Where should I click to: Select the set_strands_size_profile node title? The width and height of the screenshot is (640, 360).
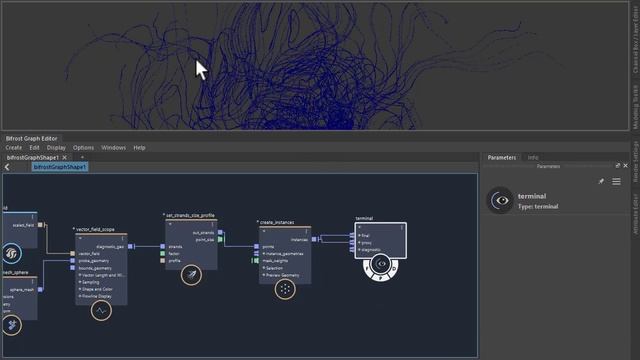190,215
